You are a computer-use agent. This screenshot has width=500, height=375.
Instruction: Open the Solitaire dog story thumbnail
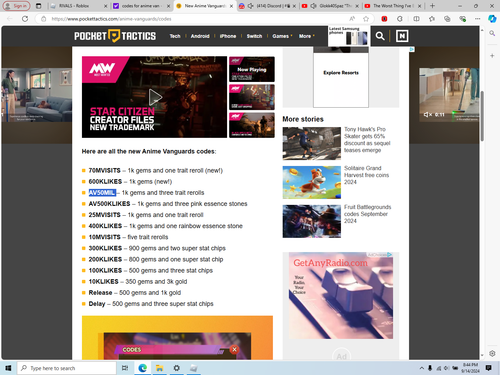(x=312, y=182)
